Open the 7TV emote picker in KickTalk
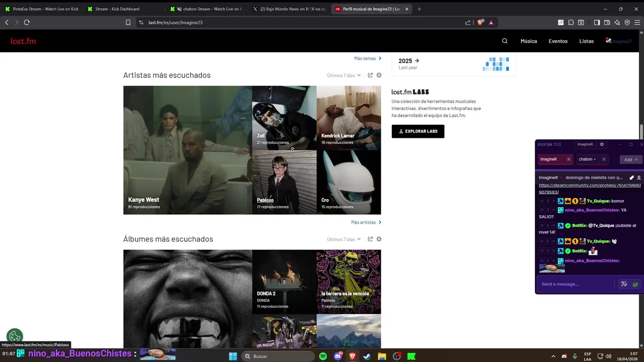Image resolution: width=644 pixels, height=362 pixels. pyautogui.click(x=624, y=284)
